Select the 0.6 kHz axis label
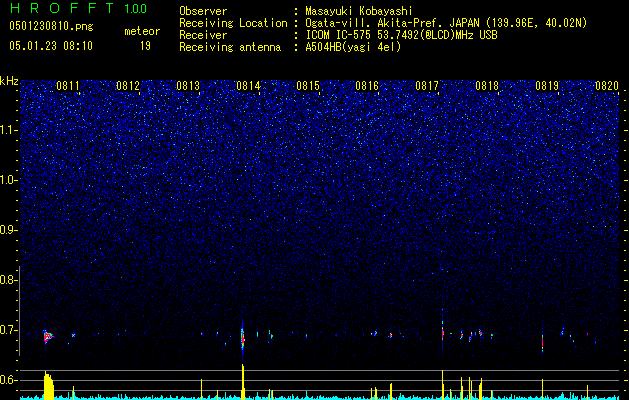Image resolution: width=629 pixels, height=400 pixels. click(8, 380)
